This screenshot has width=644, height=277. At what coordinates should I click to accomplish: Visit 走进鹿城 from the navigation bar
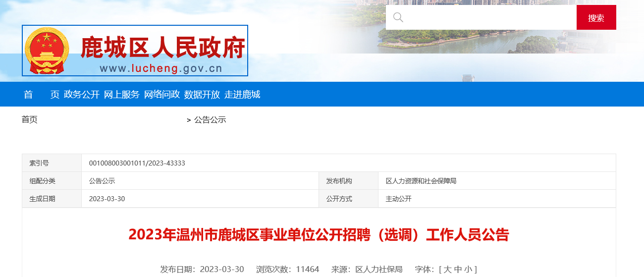[242, 95]
